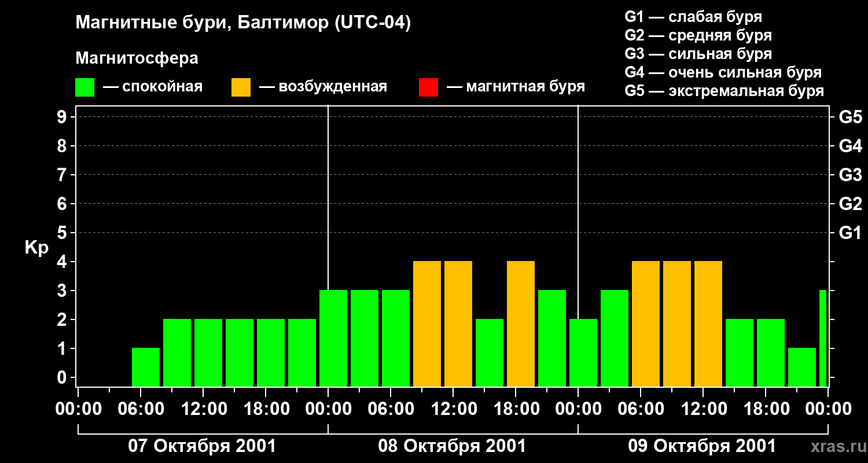Click the chart title 'Магнитные бури, Балтимор (UTC-04)'
The image size is (868, 463).
click(x=243, y=23)
